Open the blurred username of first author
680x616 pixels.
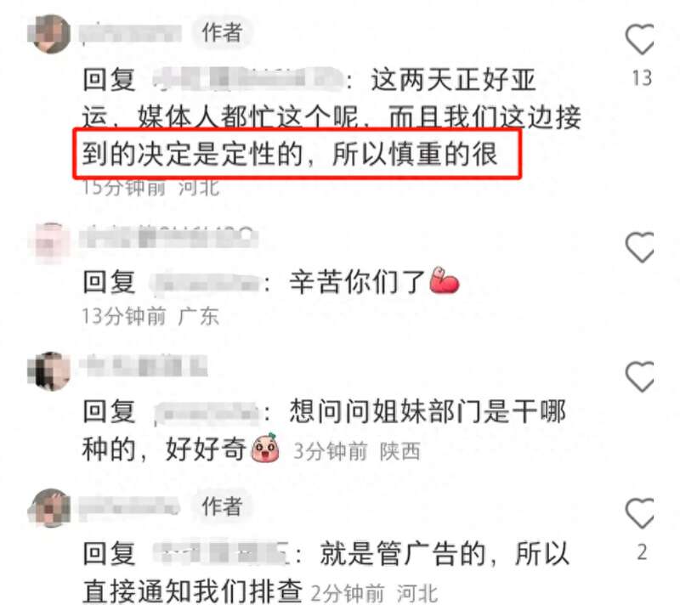(131, 33)
